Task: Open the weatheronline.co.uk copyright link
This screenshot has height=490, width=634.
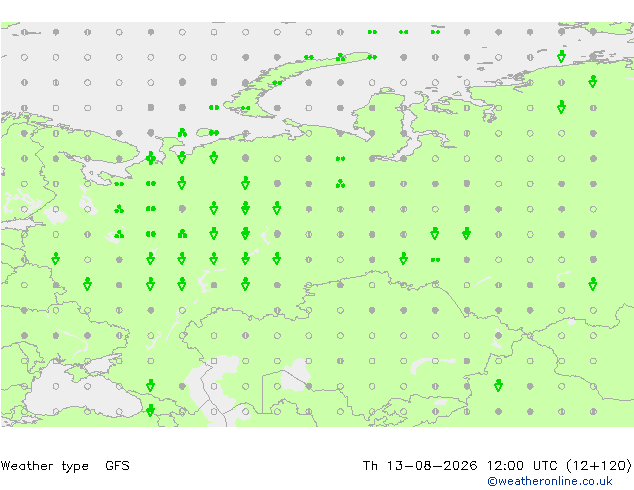Action: [x=549, y=481]
